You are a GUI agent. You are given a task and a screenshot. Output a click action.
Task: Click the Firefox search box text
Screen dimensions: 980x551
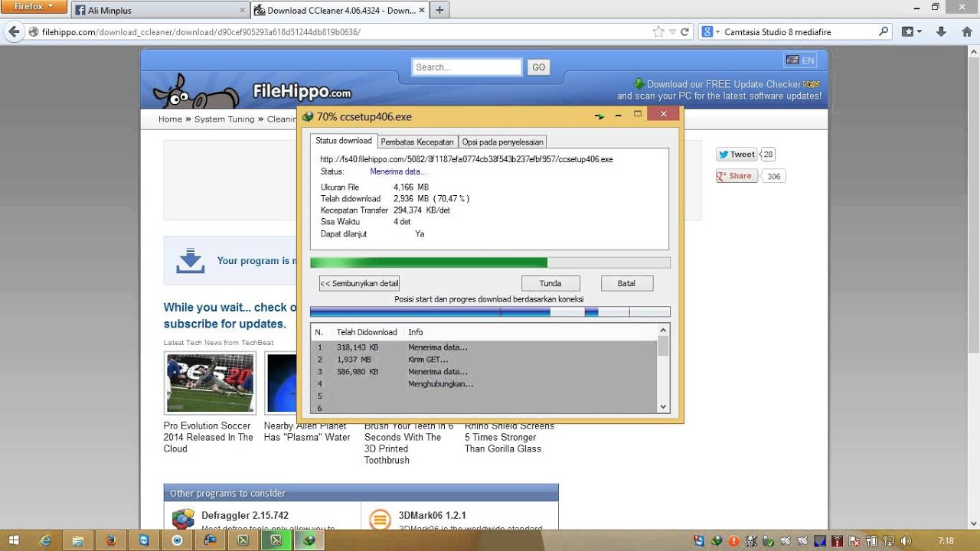[777, 32]
